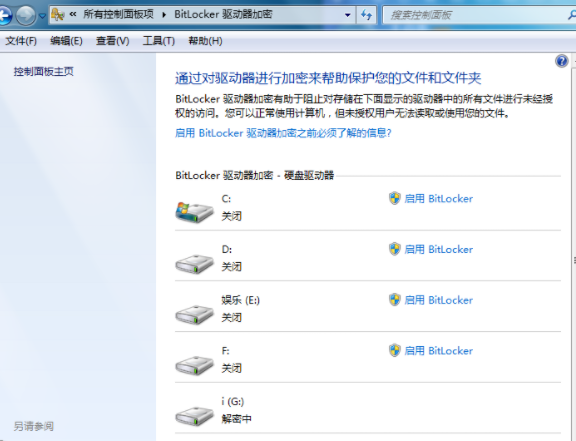
Task: Click the 关闭 status under 娱乐 (E:)
Action: pos(232,317)
